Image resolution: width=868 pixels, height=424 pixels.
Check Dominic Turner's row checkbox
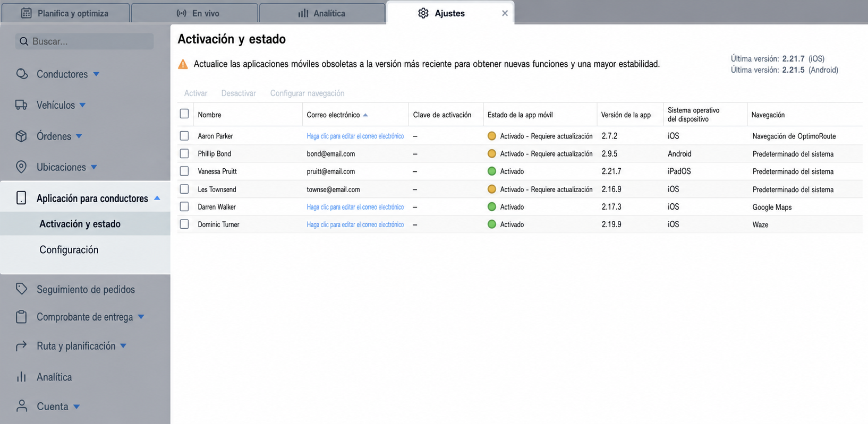point(184,224)
